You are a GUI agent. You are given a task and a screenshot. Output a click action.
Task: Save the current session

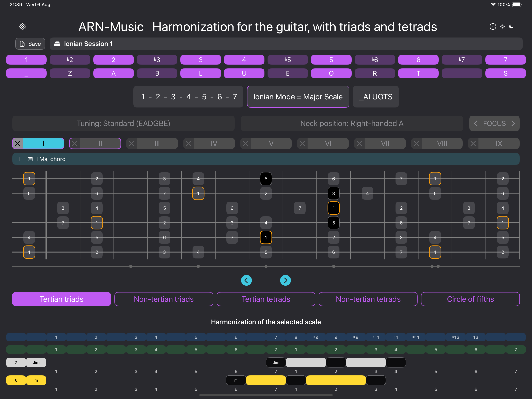click(x=30, y=44)
